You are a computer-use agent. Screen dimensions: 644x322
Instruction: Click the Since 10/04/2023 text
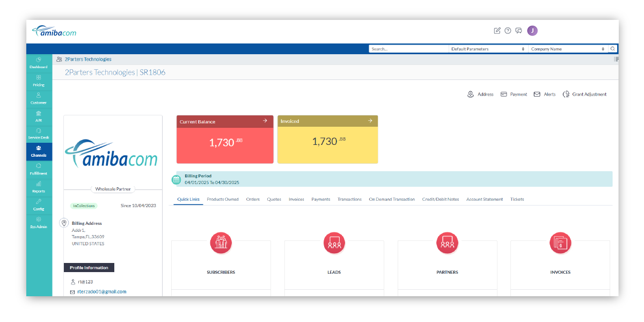[x=138, y=206]
